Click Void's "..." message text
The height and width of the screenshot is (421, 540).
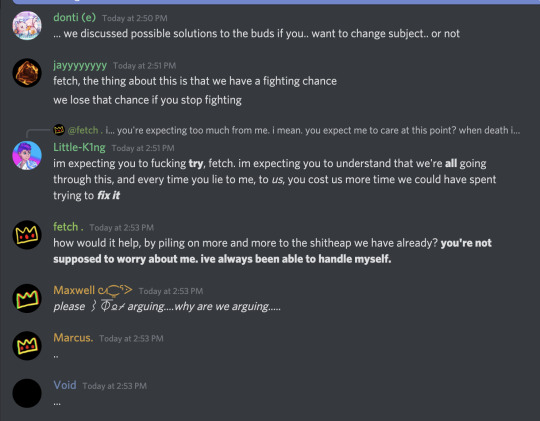pos(57,402)
